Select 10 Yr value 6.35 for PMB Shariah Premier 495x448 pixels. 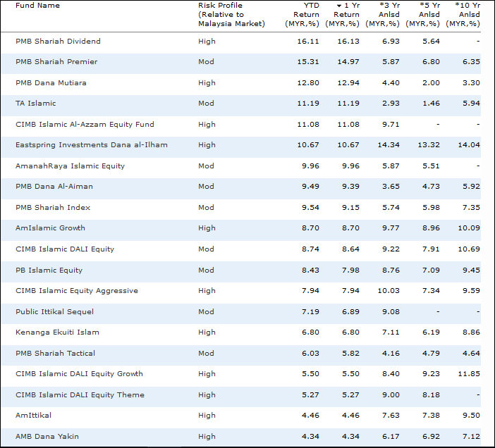click(x=471, y=62)
